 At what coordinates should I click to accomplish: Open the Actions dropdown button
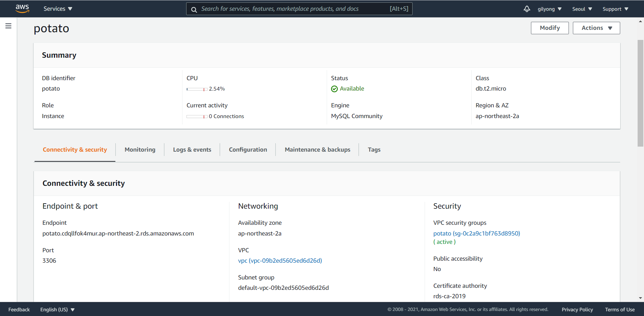coord(596,28)
